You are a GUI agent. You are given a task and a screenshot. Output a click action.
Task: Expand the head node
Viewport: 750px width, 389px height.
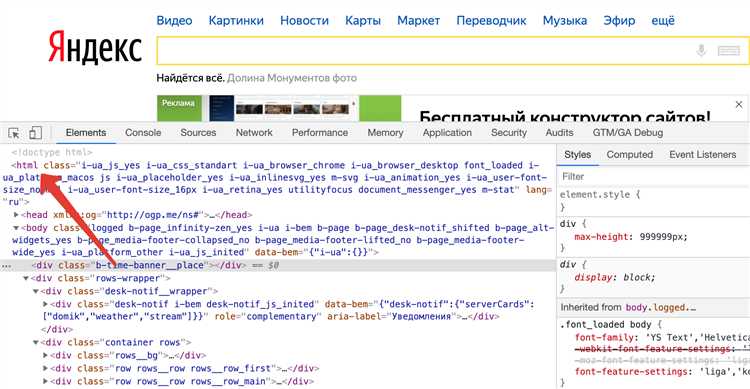coord(16,215)
